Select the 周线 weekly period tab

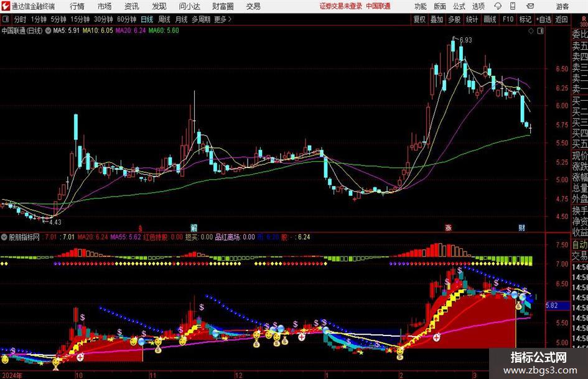[x=164, y=19]
